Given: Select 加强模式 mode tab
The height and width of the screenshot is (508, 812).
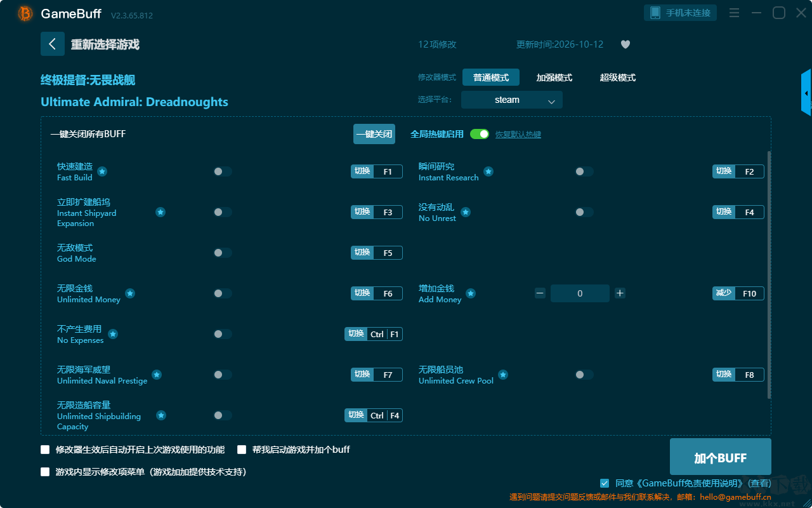Looking at the screenshot, I should tap(554, 77).
